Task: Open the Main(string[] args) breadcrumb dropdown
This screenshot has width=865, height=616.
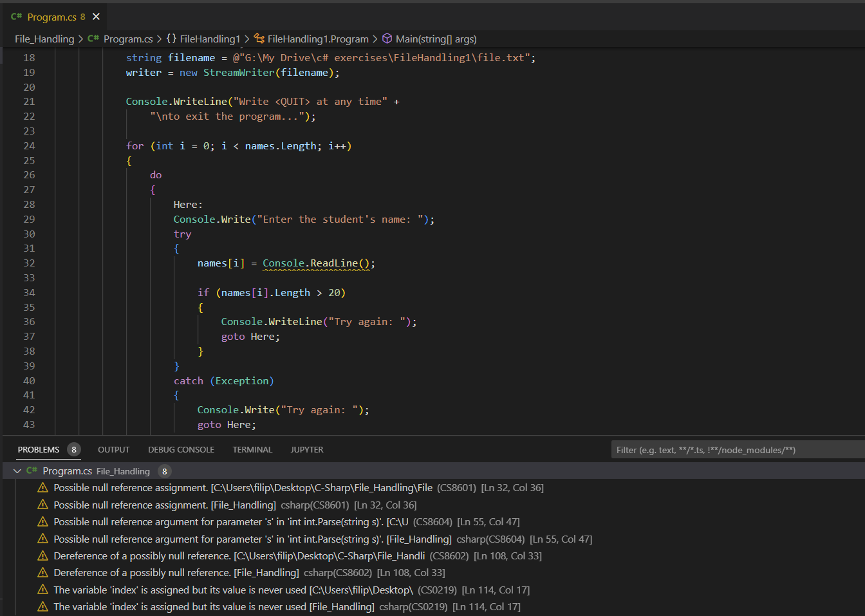Action: click(436, 39)
